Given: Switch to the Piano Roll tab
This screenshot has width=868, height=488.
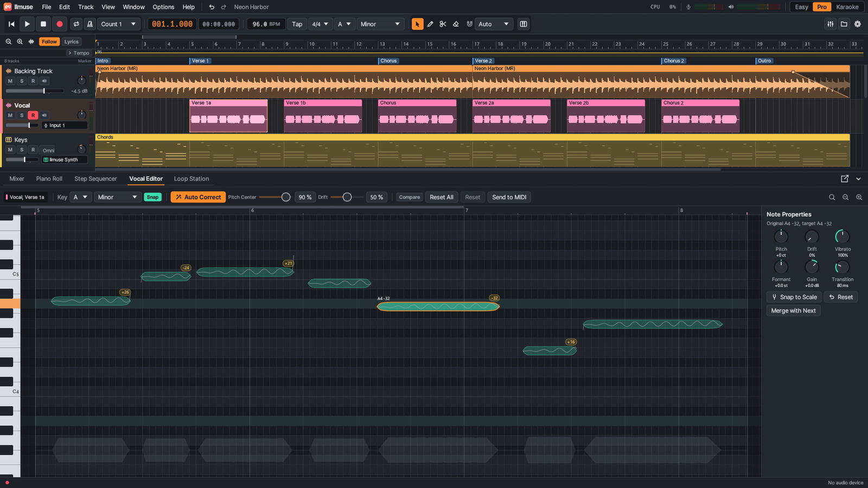Looking at the screenshot, I should 49,178.
